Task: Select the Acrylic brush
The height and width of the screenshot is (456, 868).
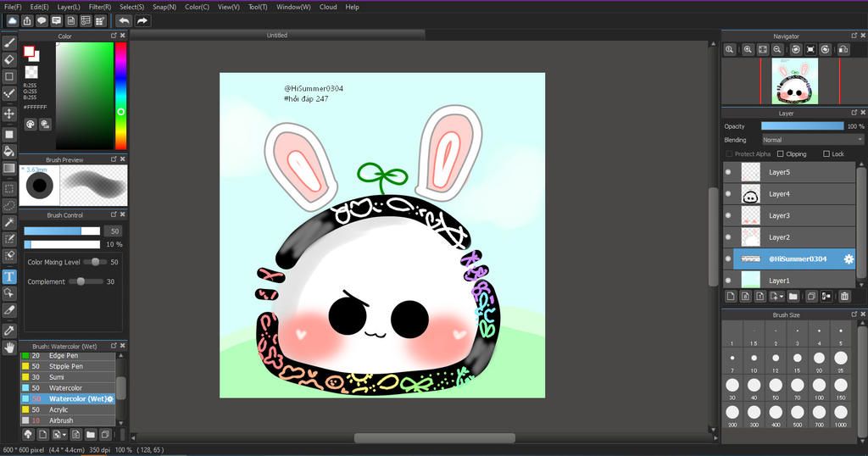Action: point(68,409)
